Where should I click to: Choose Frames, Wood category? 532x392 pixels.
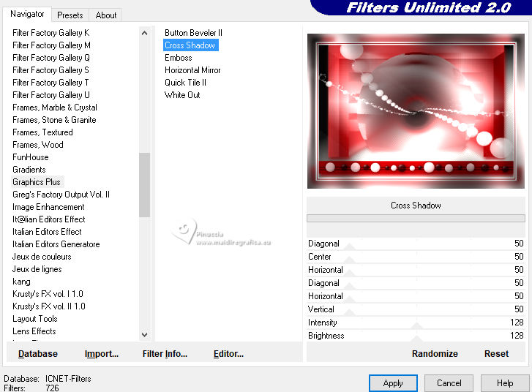tap(37, 145)
